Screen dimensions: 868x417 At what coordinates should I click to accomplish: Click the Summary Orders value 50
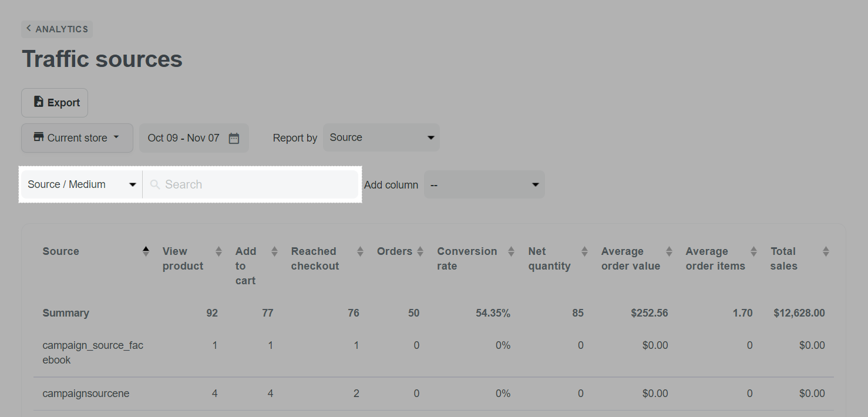414,313
